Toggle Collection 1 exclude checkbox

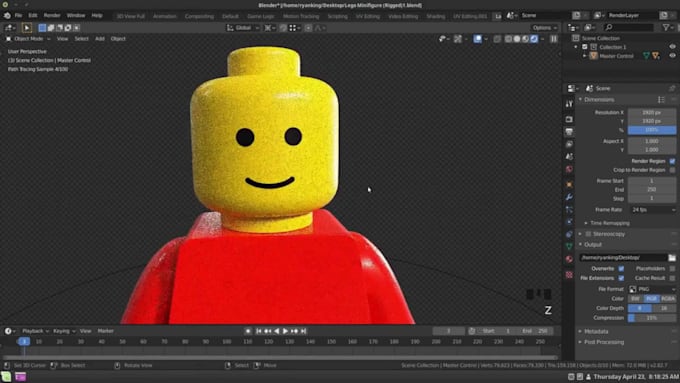pyautogui.click(x=585, y=47)
